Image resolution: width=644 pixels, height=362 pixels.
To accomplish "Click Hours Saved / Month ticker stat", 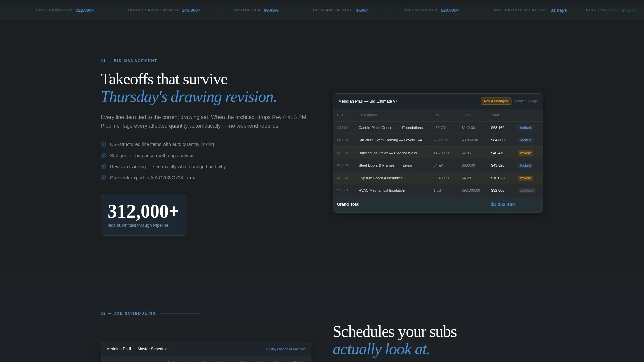I will click(164, 10).
